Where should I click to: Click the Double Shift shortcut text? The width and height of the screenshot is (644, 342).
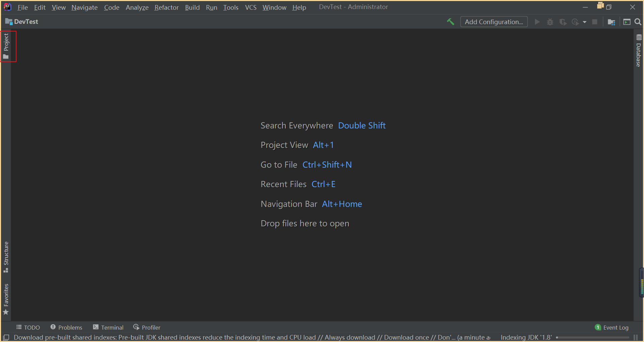[362, 125]
